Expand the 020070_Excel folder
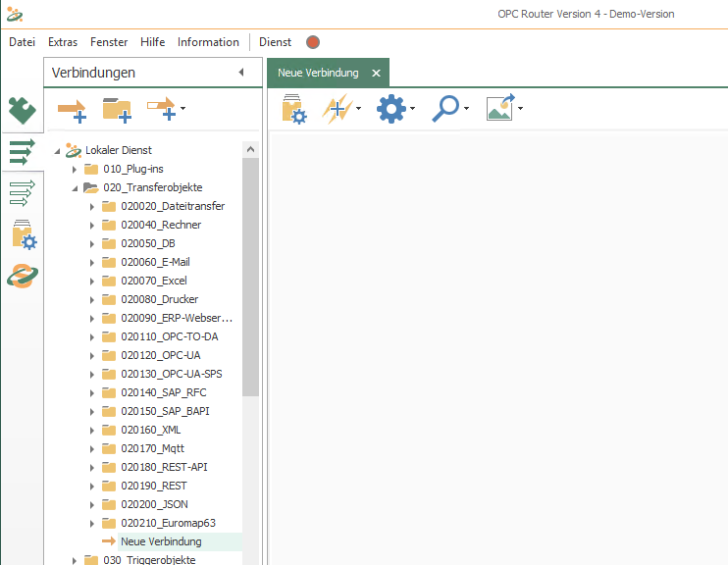 pos(92,281)
